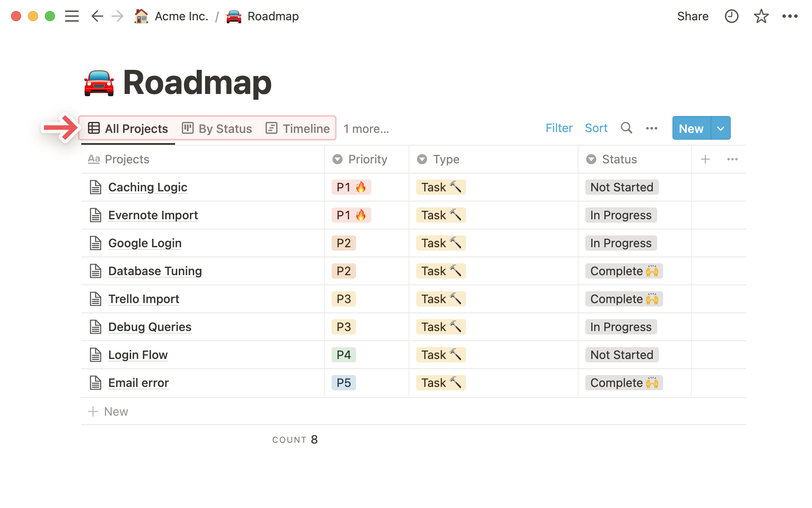Favorite this page with the star icon
This screenshot has height=508, width=812.
(761, 17)
